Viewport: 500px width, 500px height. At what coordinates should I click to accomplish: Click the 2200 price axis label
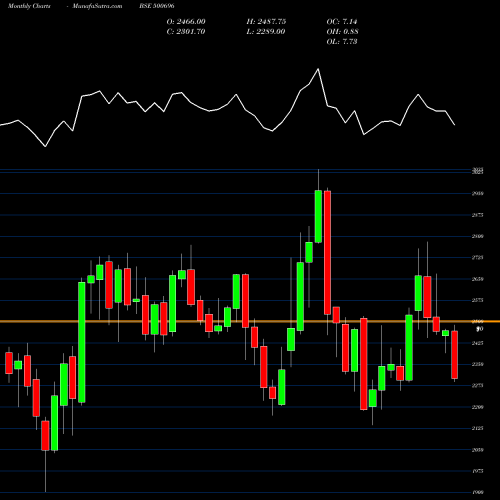478,407
